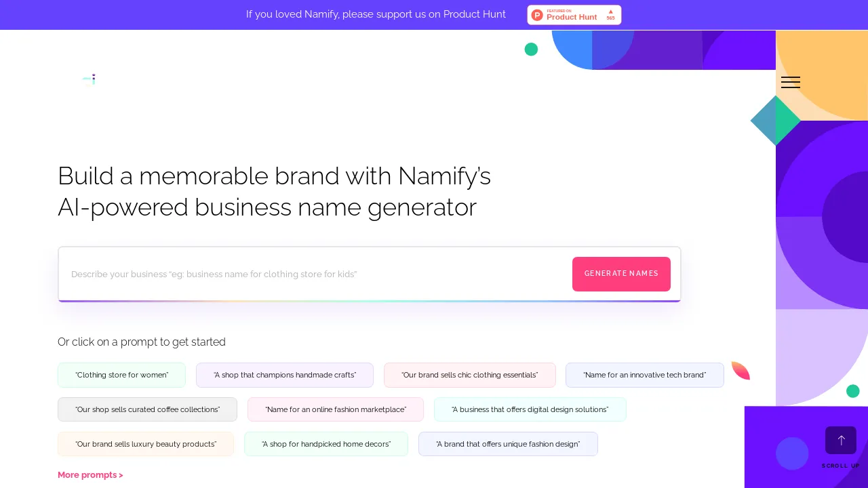Image resolution: width=868 pixels, height=488 pixels.
Task: Click the Namify logo
Action: [x=89, y=79]
